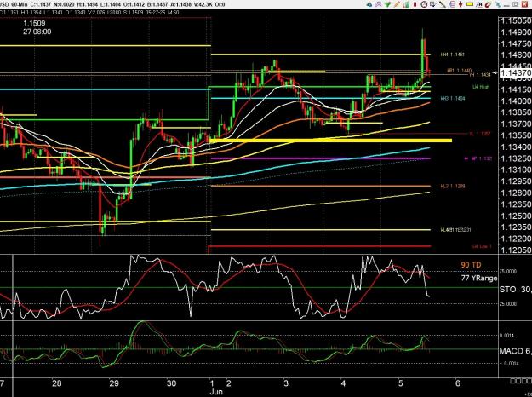Click the date label 30 on time axis
Viewport: 532px width, 397px height.
click(172, 383)
